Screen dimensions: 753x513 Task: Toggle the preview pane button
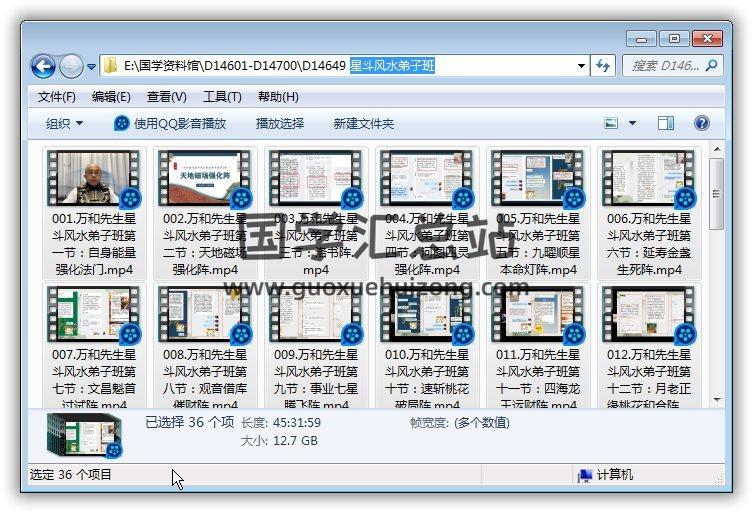click(x=666, y=123)
